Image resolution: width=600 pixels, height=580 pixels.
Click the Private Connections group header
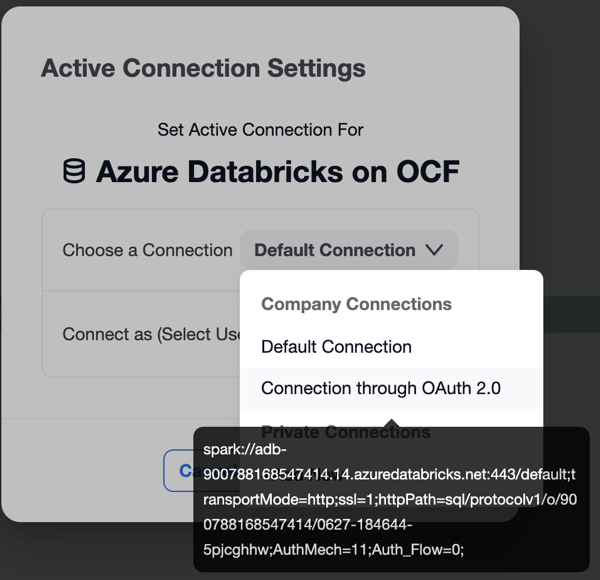[x=346, y=432]
